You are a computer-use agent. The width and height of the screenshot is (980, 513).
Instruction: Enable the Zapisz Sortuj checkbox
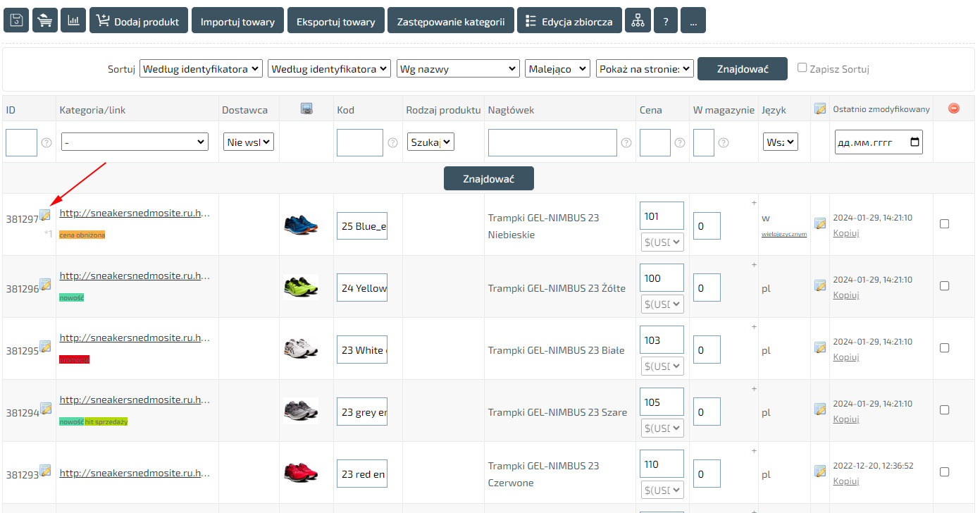[x=802, y=68]
